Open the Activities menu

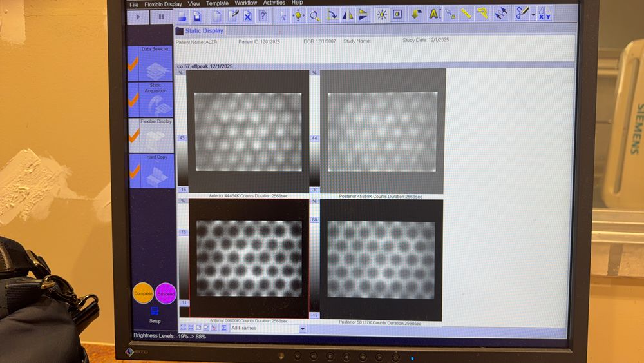274,3
